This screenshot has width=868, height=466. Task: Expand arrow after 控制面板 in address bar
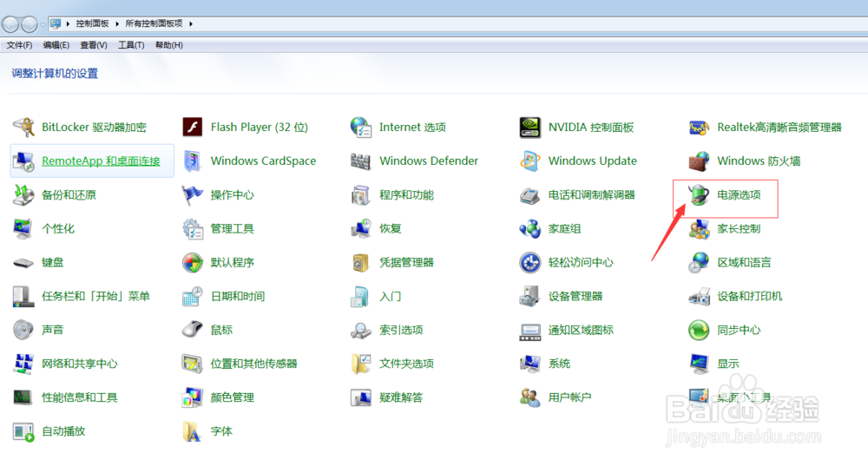pos(117,23)
